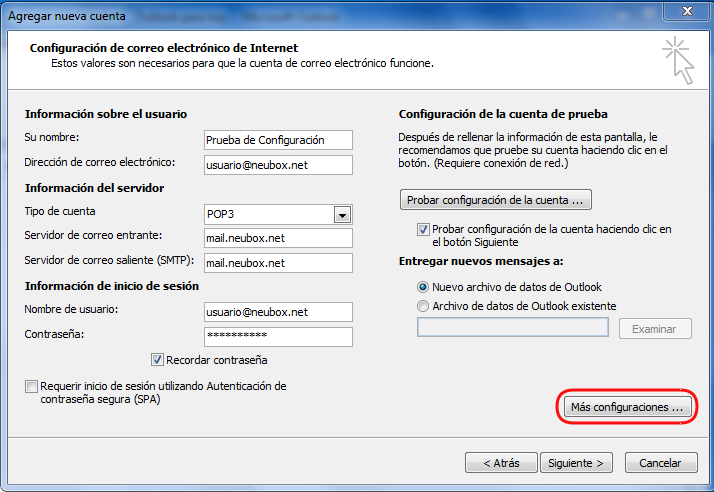Click the 'Tipo de cuenta' label
The image size is (714, 492).
[60, 211]
